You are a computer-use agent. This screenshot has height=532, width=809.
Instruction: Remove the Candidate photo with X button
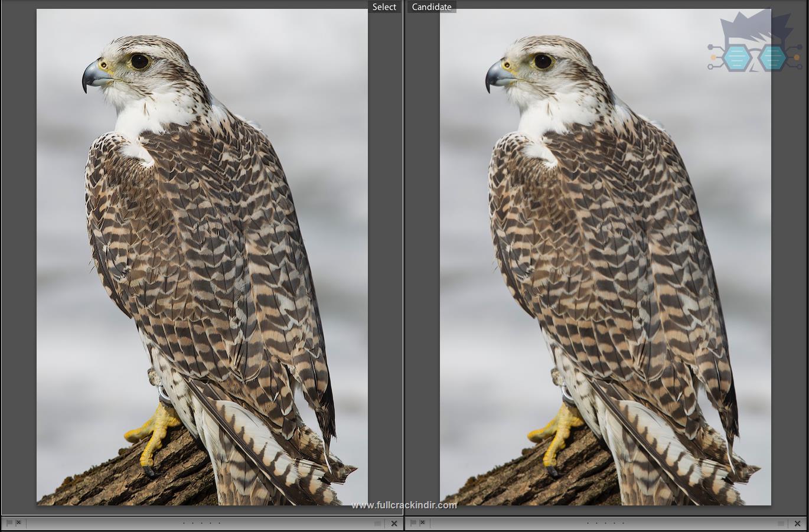797,523
